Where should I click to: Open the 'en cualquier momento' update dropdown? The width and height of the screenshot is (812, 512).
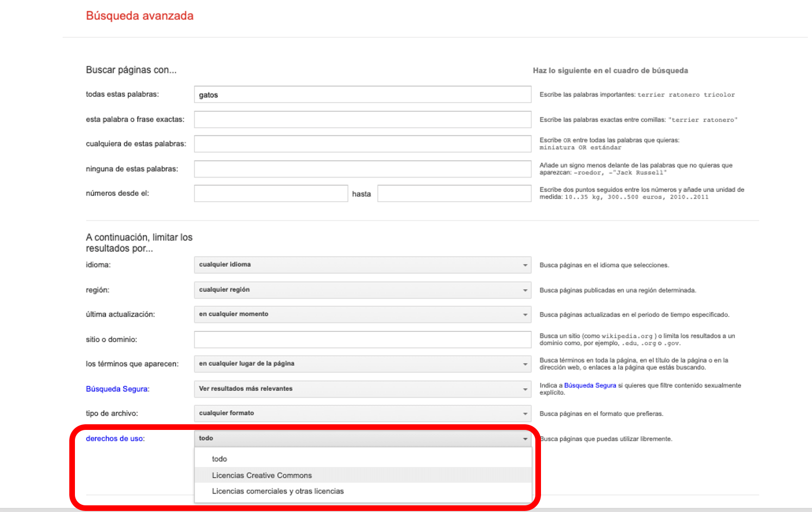(362, 314)
